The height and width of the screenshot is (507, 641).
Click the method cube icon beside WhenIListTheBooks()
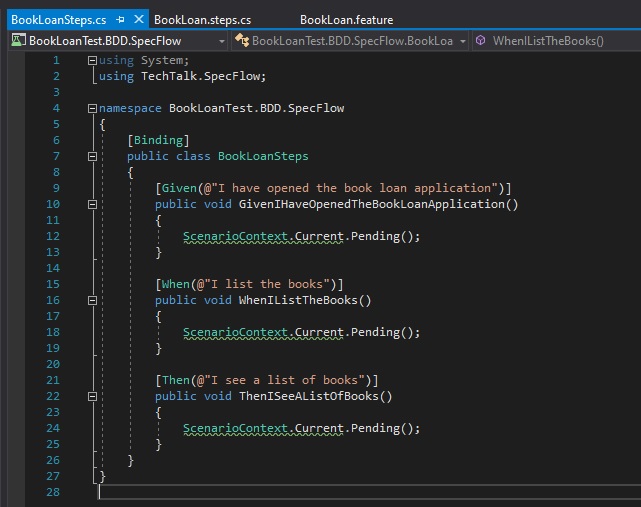click(481, 40)
